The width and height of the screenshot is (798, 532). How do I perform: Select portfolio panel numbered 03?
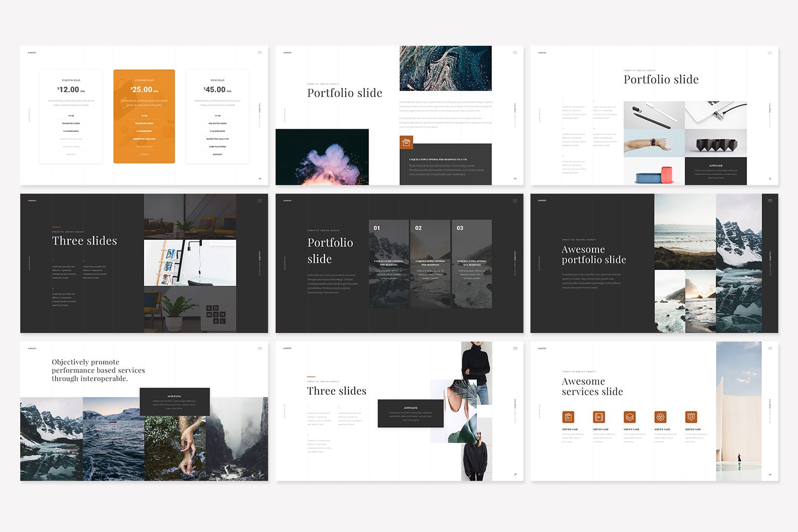(x=472, y=264)
